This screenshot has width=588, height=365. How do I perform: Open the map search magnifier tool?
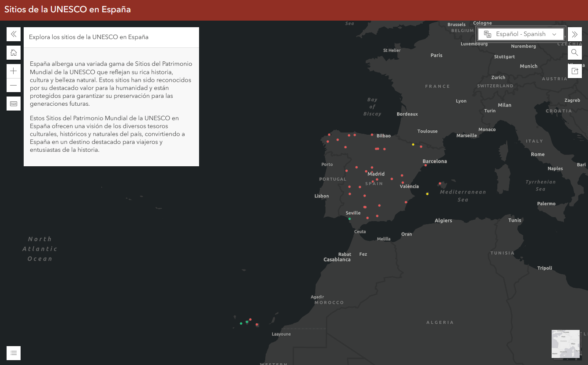pos(574,52)
